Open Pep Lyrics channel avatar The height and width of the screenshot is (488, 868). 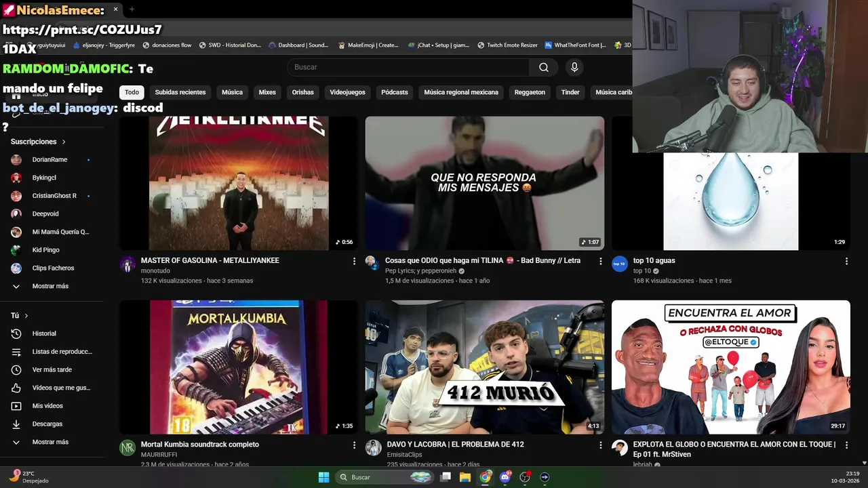pos(373,264)
